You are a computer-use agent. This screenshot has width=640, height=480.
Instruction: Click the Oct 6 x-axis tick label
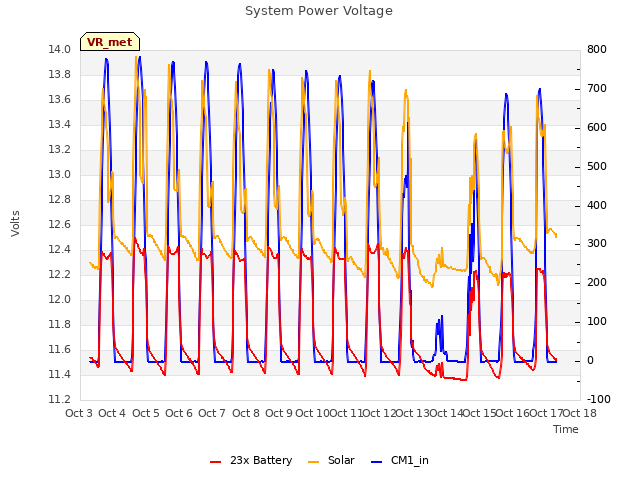[179, 413]
